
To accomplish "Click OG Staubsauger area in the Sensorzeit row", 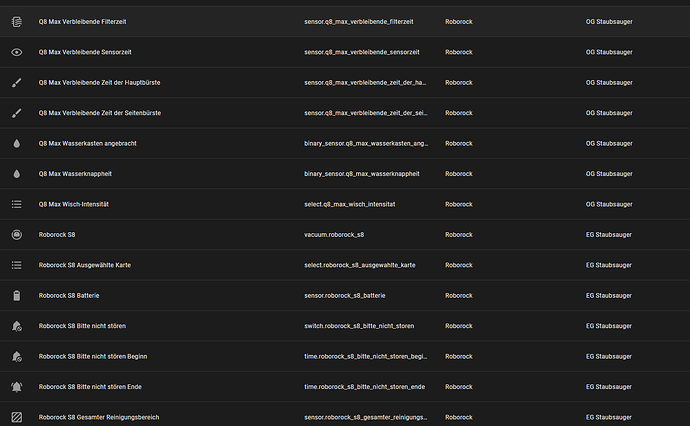I will click(609, 52).
